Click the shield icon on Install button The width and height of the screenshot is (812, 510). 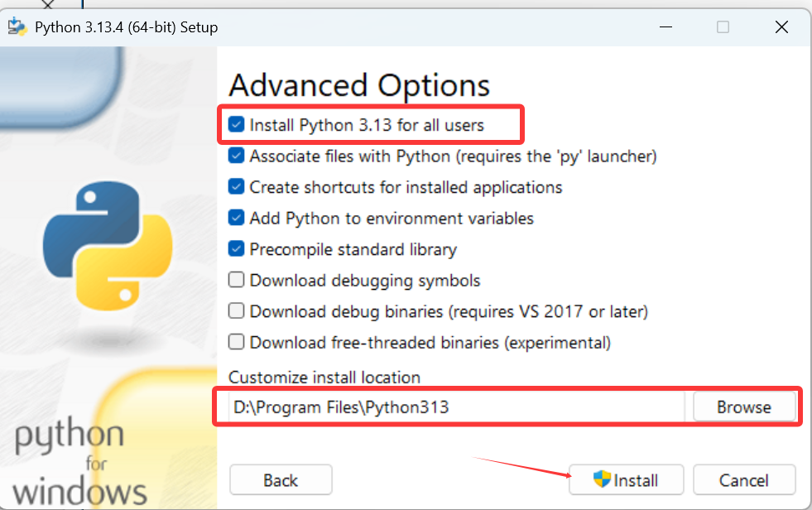[603, 479]
